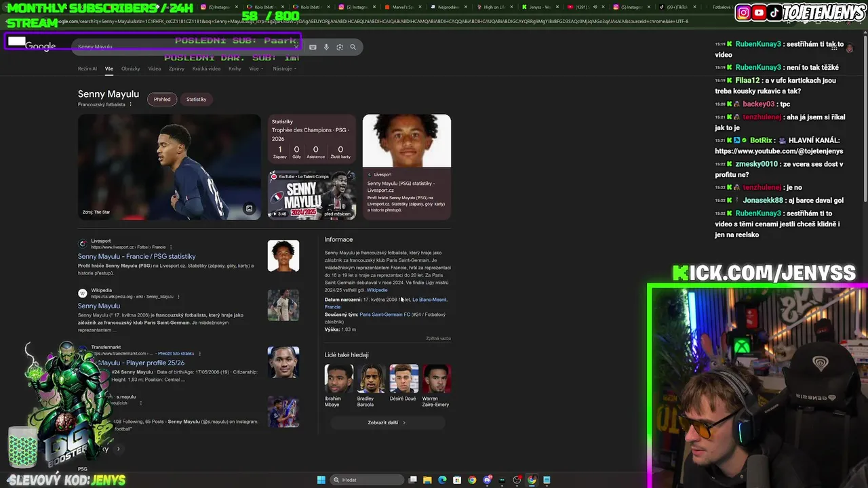Open Task View on the taskbar
Viewport: 868px width, 488px height.
(412, 480)
